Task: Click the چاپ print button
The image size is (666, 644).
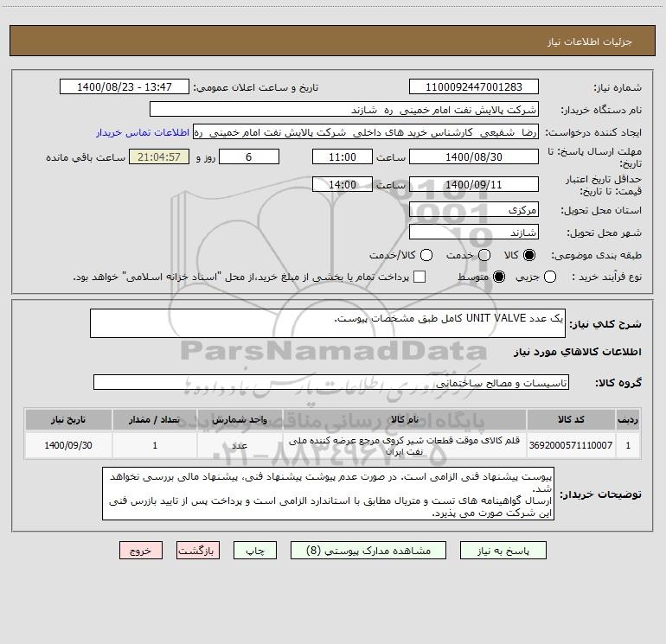Action: pyautogui.click(x=255, y=550)
